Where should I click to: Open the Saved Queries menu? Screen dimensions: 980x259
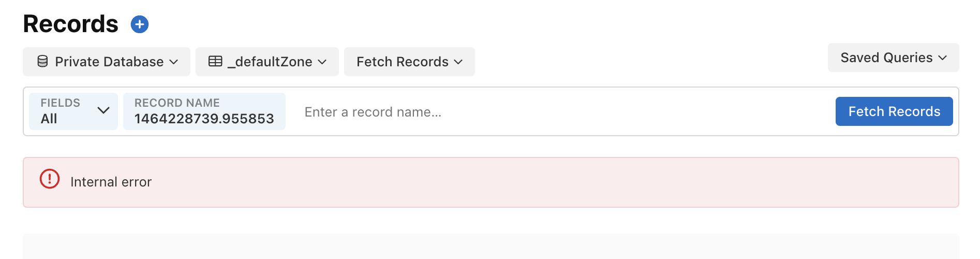tap(893, 57)
